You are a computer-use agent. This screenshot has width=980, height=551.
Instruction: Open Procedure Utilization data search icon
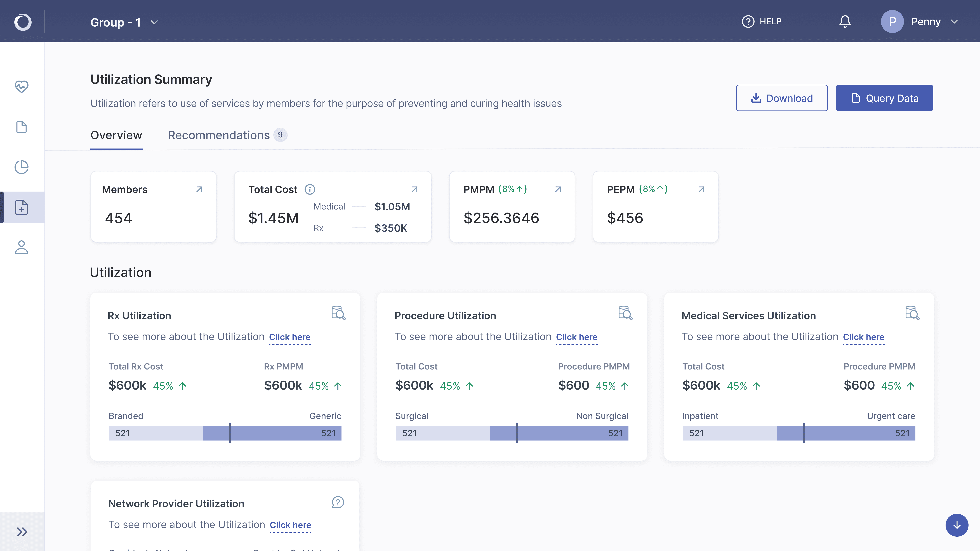625,312
